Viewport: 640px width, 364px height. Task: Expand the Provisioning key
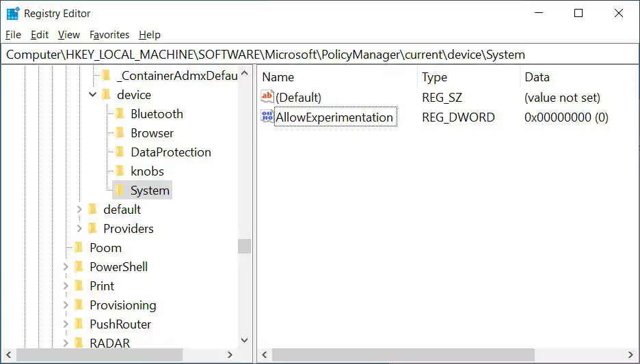tap(66, 305)
